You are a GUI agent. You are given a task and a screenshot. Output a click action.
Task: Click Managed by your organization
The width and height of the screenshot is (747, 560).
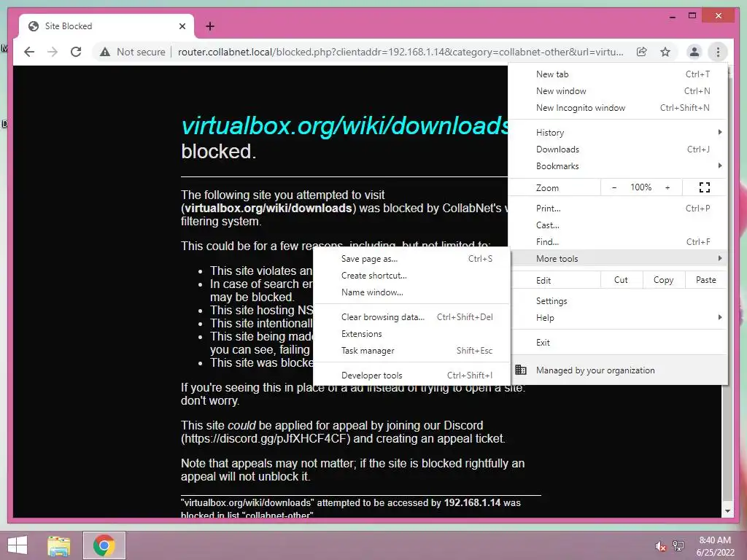tap(618, 370)
